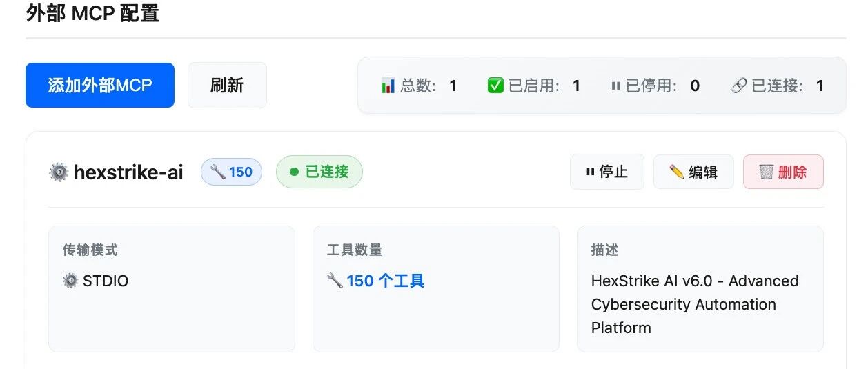Click the gear icon beside hexstrike-ai
This screenshot has width=868, height=369.
[58, 172]
